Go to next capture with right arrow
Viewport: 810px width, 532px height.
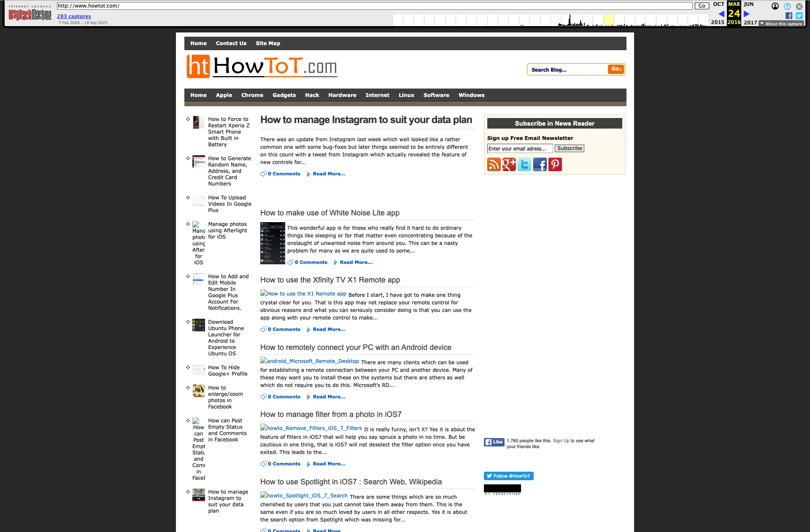click(747, 14)
